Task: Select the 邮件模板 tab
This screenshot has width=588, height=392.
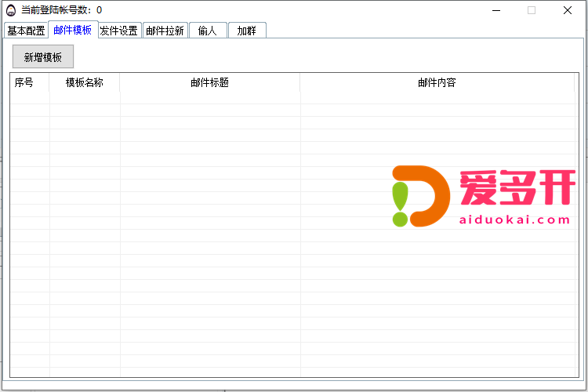Action: (x=73, y=30)
